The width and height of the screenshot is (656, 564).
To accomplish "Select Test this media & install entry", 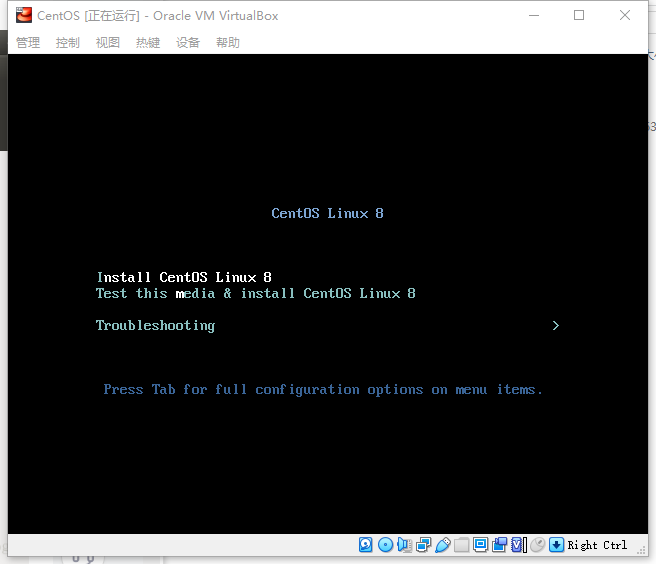I will point(256,293).
